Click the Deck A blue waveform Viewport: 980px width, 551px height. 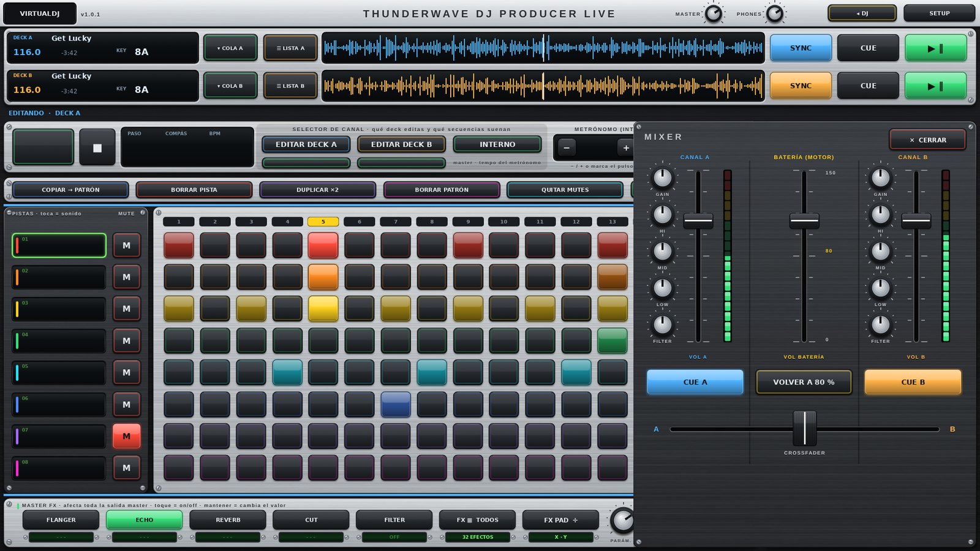click(x=543, y=48)
